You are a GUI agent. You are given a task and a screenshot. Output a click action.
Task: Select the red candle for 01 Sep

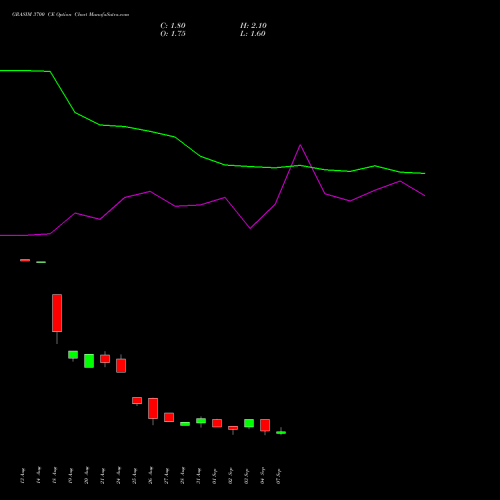[x=217, y=423]
